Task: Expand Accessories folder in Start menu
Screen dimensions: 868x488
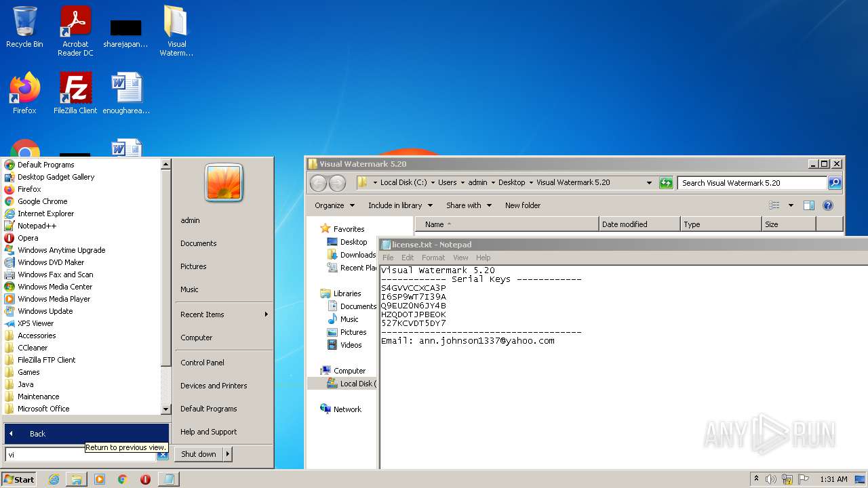Action: click(x=37, y=335)
